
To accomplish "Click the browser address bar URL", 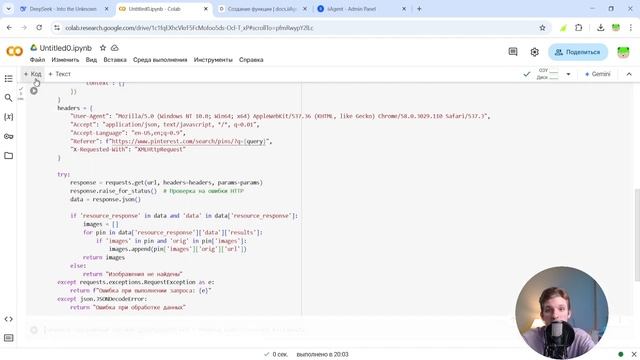I will [189, 28].
